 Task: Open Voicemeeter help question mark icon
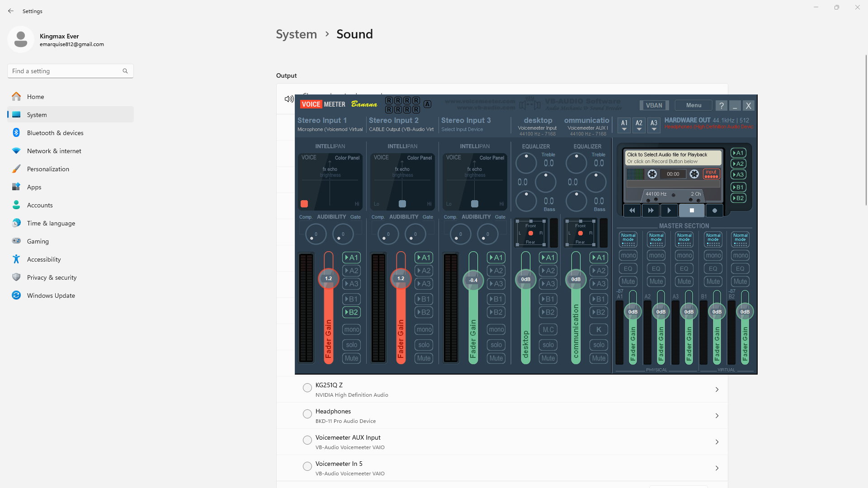click(722, 106)
